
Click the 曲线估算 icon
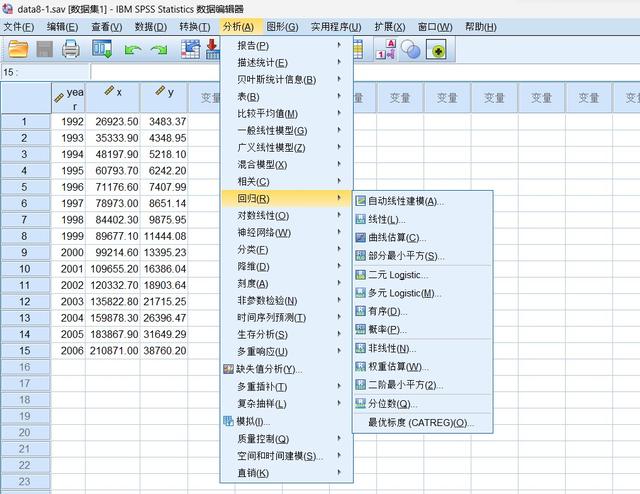coord(360,237)
